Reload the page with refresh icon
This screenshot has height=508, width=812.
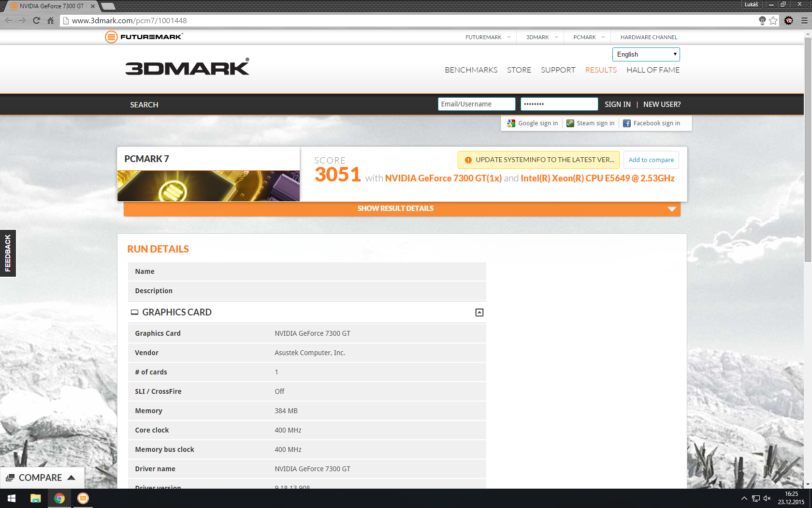pos(36,20)
